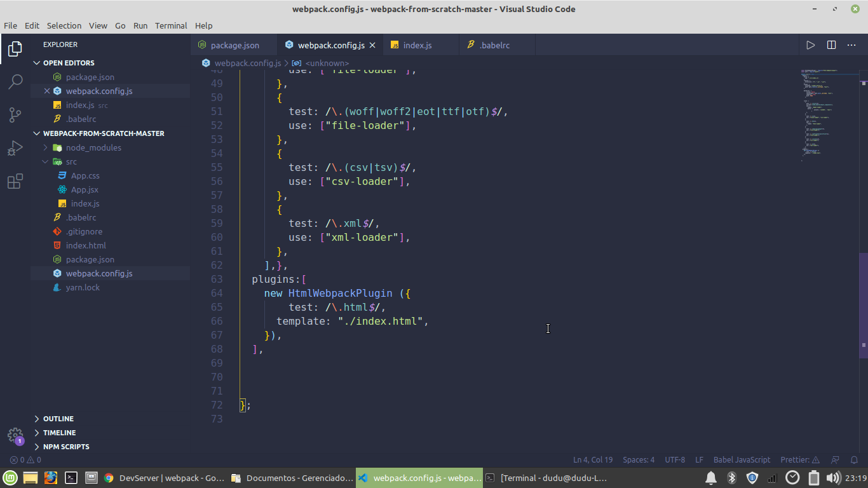Open the file manager launcher in taskbar

(31, 478)
